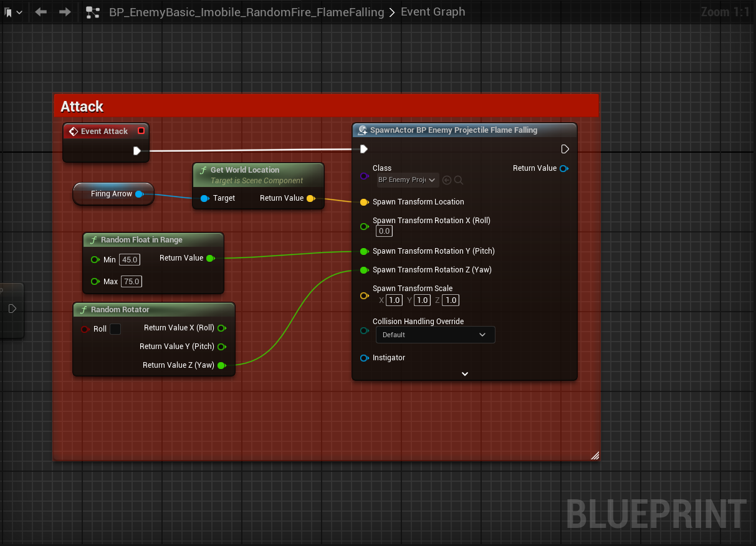This screenshot has height=546, width=756.
Task: Select the Event Graph breadcrumb
Action: [x=433, y=12]
